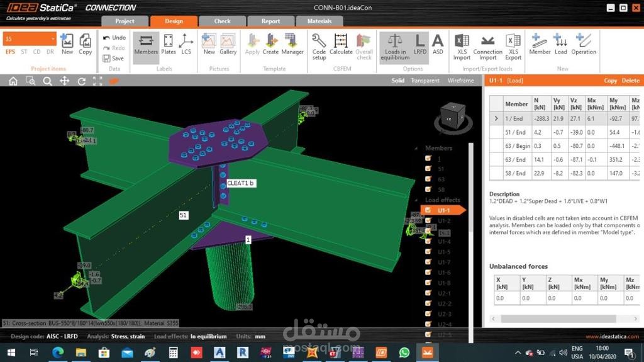
Task: Add a new Member
Action: pyautogui.click(x=540, y=44)
